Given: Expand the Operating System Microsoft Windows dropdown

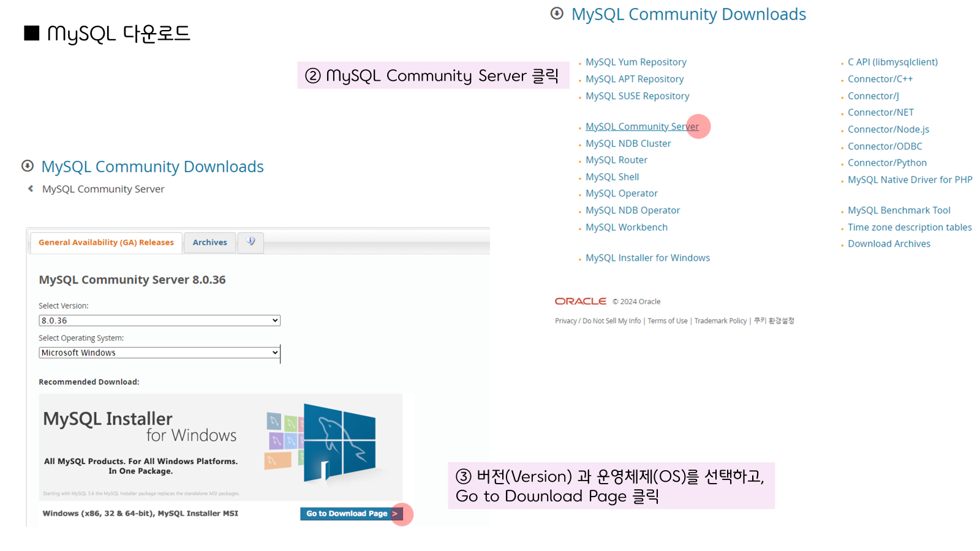Looking at the screenshot, I should [x=159, y=353].
